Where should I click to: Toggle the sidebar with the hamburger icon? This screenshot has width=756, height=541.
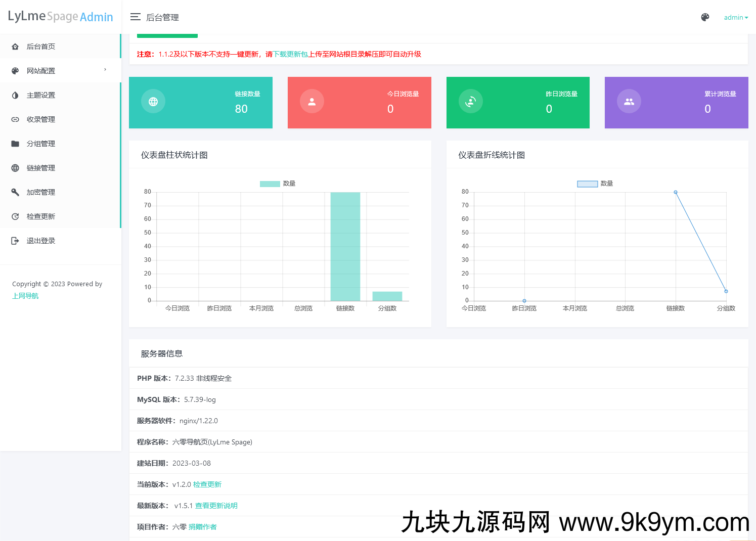pos(135,17)
